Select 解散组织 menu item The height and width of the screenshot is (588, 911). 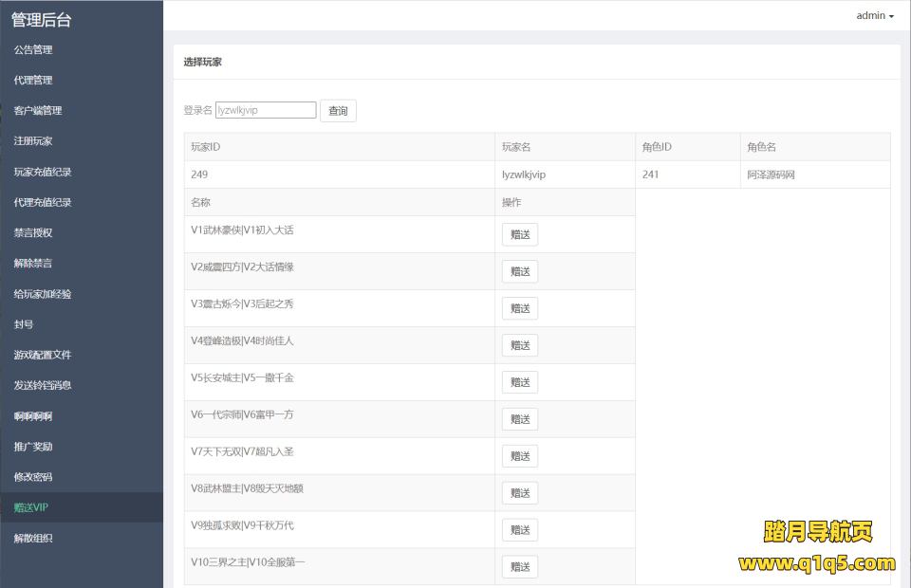click(33, 538)
